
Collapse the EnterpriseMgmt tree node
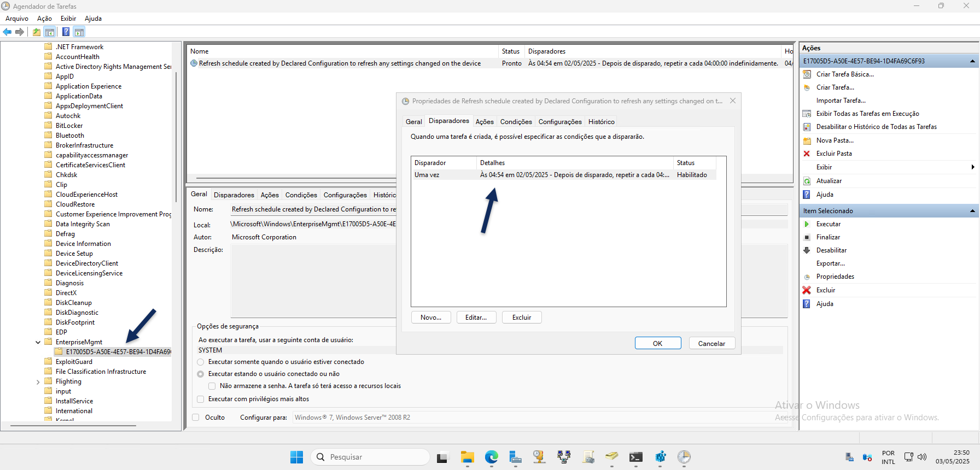[38, 342]
